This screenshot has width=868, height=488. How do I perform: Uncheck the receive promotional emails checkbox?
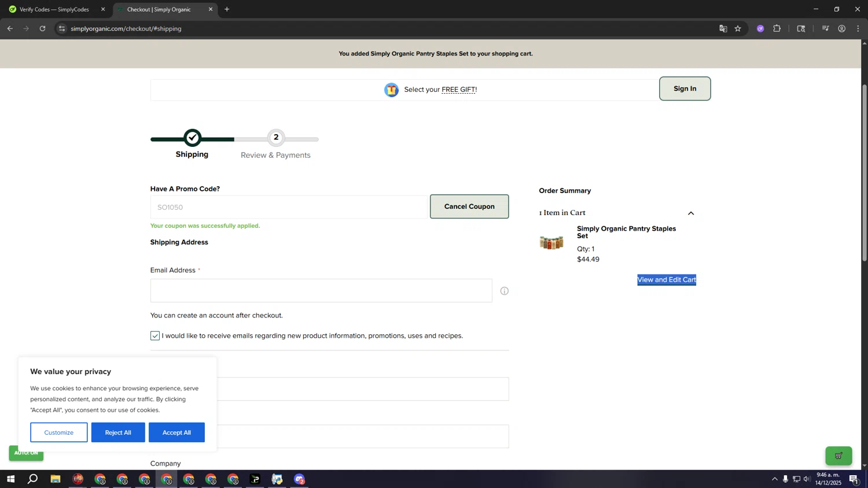[155, 336]
